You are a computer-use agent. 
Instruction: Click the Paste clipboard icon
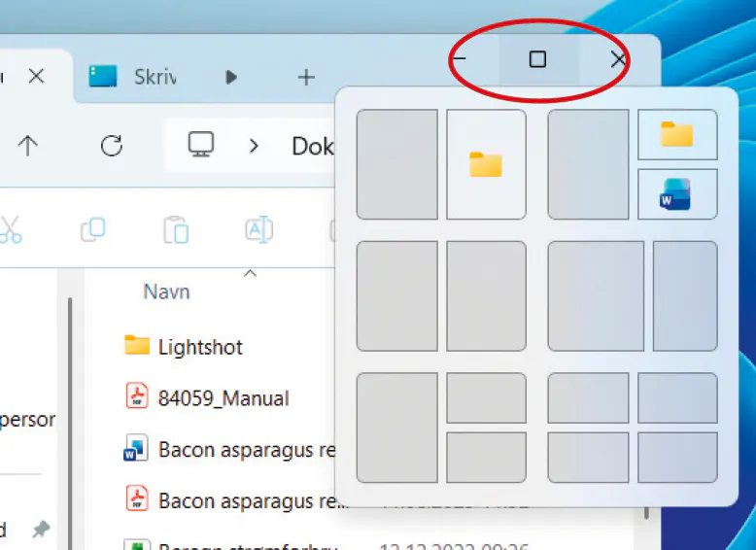(x=176, y=229)
